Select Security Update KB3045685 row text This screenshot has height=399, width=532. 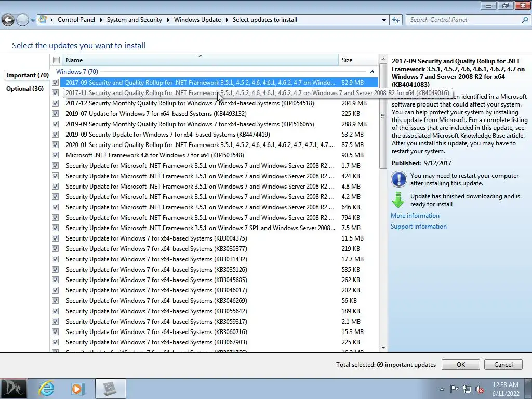click(156, 280)
